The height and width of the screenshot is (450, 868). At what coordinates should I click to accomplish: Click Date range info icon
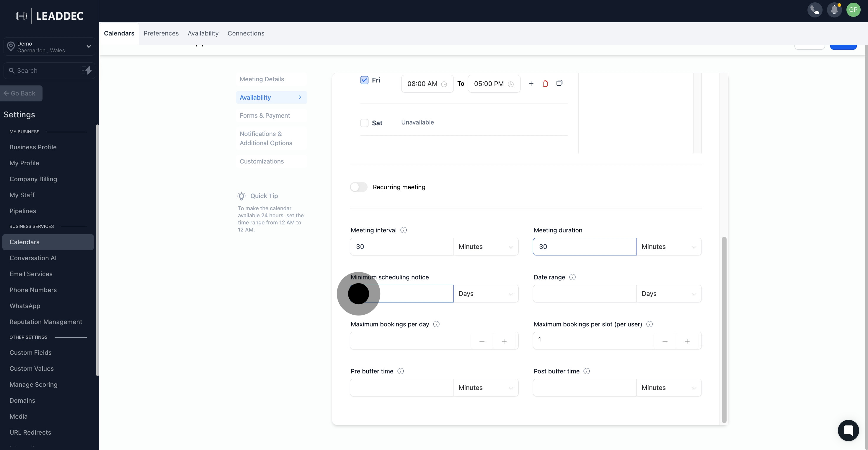[572, 277]
